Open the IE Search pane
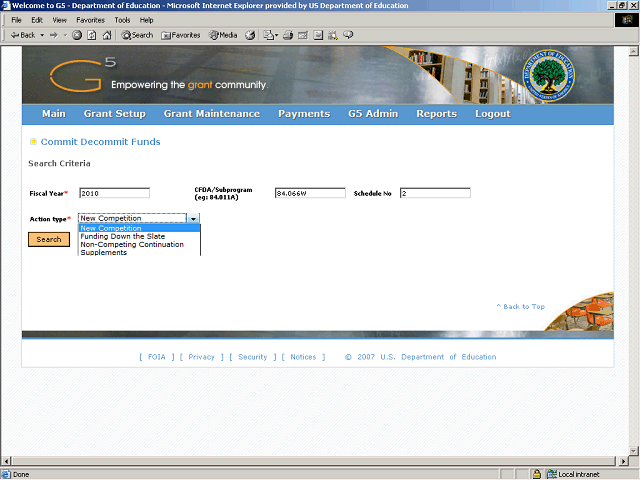Image resolution: width=640 pixels, height=480 pixels. (x=137, y=36)
